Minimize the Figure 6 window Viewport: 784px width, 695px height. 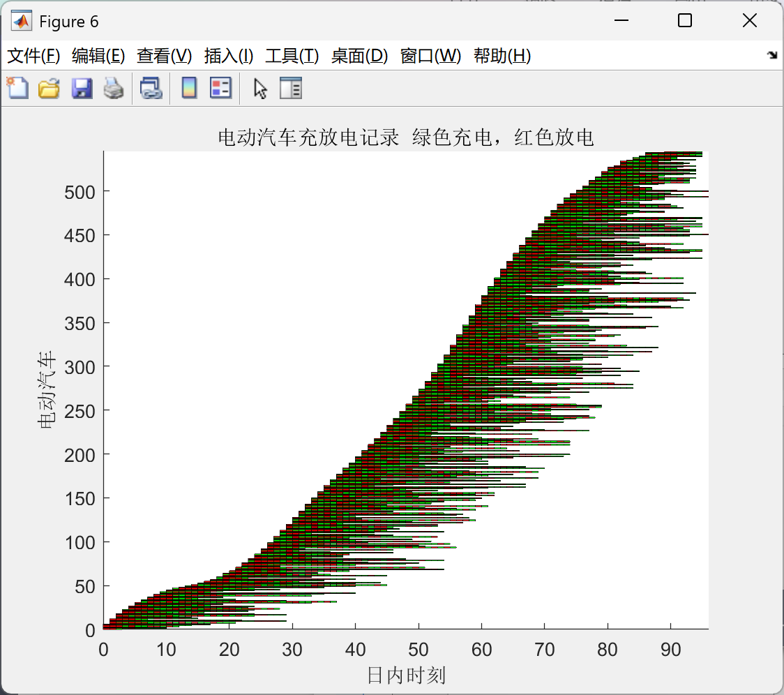pos(621,20)
